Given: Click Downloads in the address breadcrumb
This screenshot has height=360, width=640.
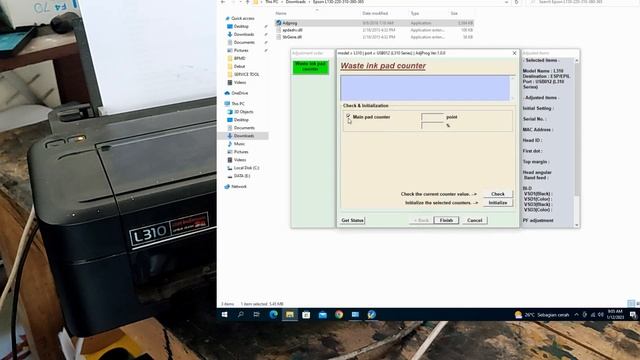Looking at the screenshot, I should pyautogui.click(x=296, y=2).
